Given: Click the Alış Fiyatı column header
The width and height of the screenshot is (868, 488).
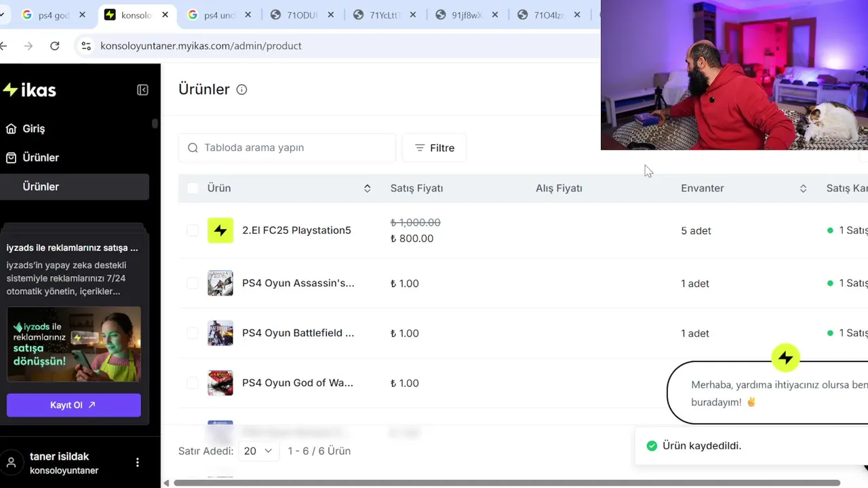Looking at the screenshot, I should 559,188.
